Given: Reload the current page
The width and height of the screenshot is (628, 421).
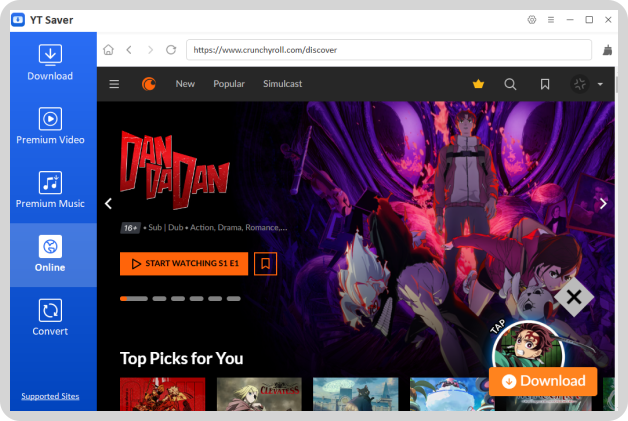Looking at the screenshot, I should [171, 50].
